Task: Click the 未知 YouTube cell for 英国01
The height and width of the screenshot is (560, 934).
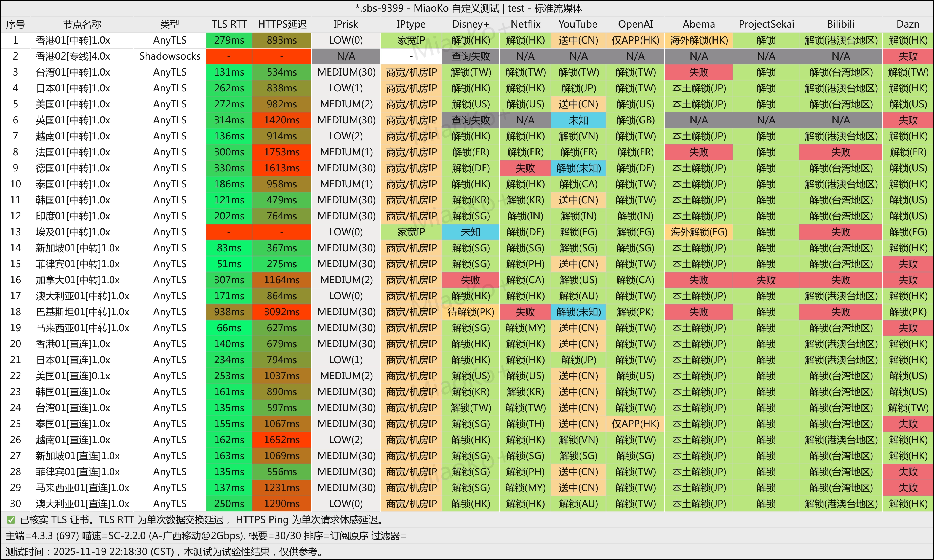Action: (578, 120)
